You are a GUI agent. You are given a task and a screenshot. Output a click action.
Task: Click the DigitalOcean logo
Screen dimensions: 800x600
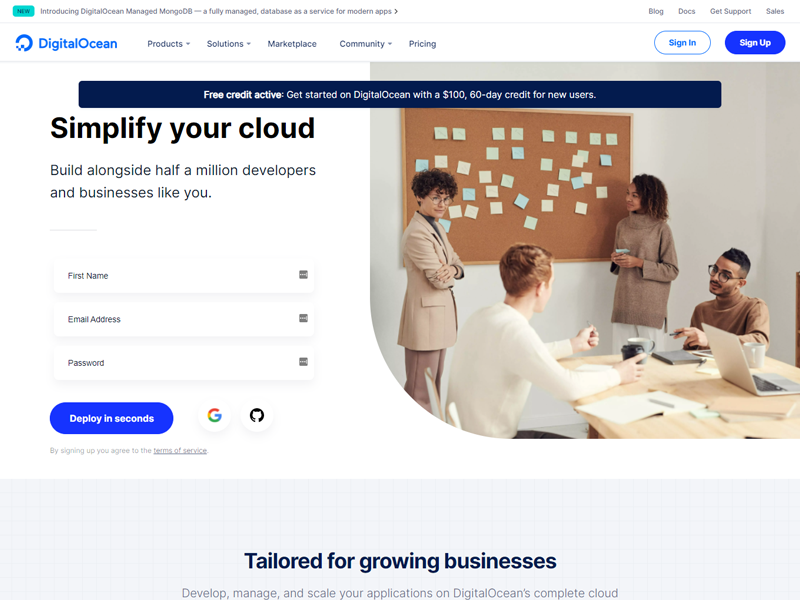[x=66, y=43]
